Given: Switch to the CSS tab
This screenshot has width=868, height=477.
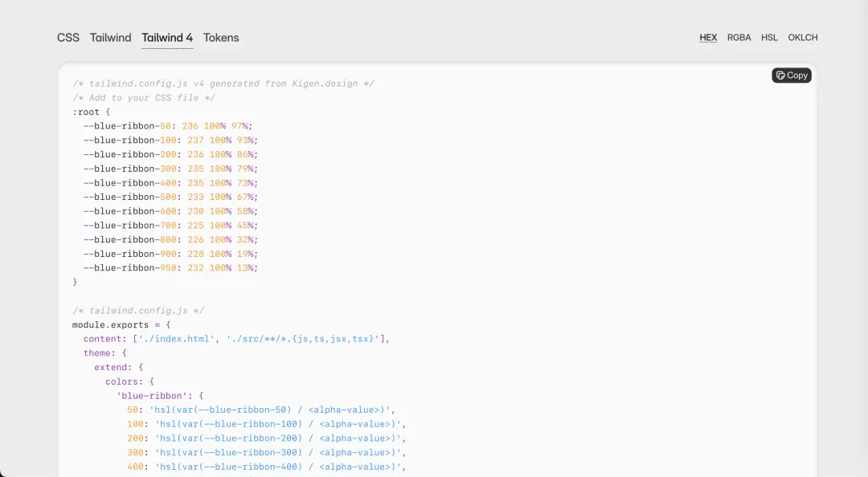Looking at the screenshot, I should coord(68,38).
